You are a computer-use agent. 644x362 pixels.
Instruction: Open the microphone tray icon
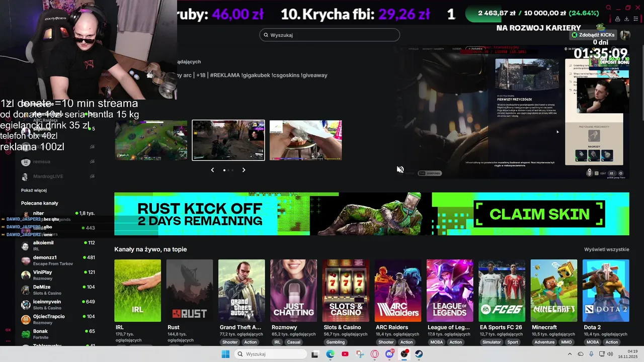click(x=591, y=354)
